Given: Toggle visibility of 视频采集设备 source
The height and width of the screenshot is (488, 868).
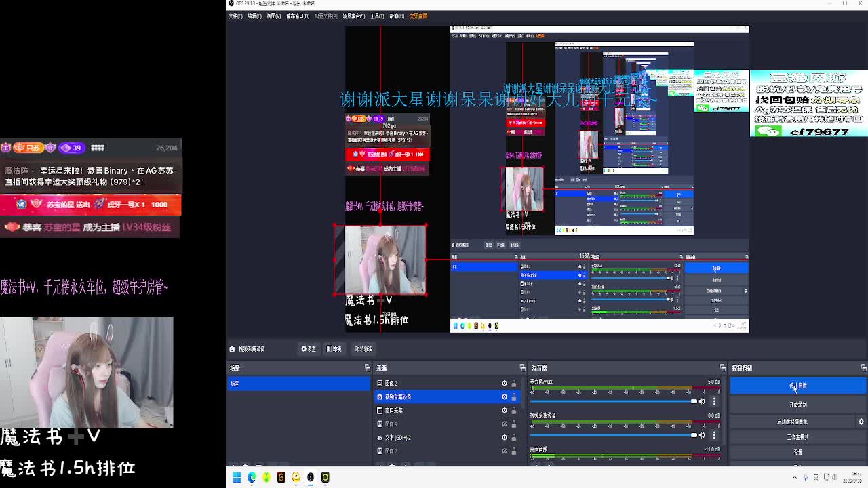Looking at the screenshot, I should tap(505, 396).
